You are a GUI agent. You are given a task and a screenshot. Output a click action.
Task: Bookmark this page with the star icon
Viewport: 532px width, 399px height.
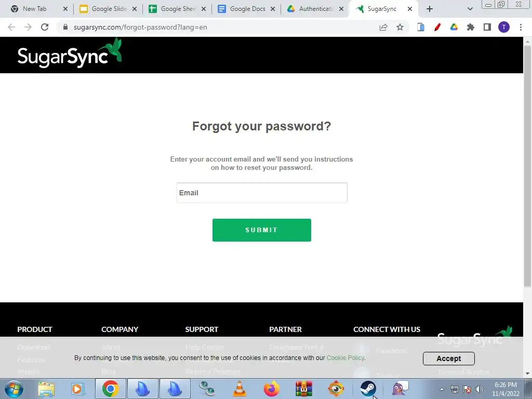pos(400,27)
